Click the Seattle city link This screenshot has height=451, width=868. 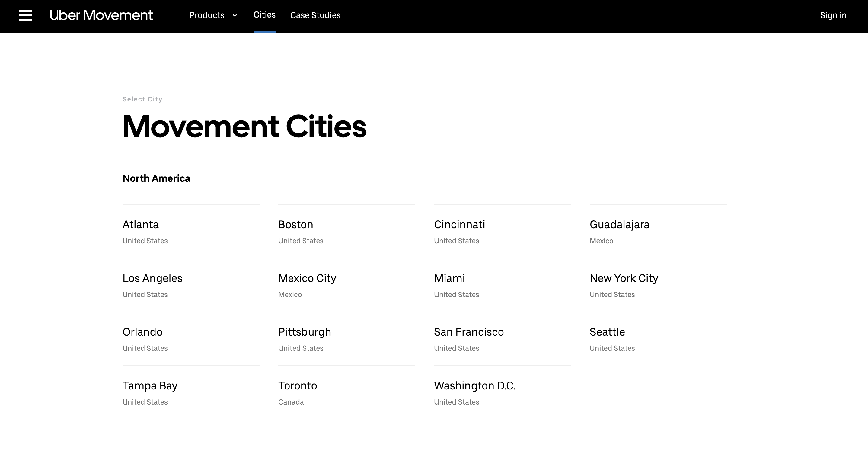(607, 332)
